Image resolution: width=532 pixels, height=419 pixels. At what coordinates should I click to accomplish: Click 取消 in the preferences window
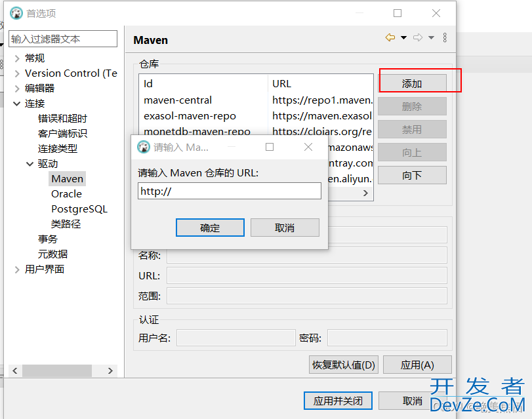[413, 401]
